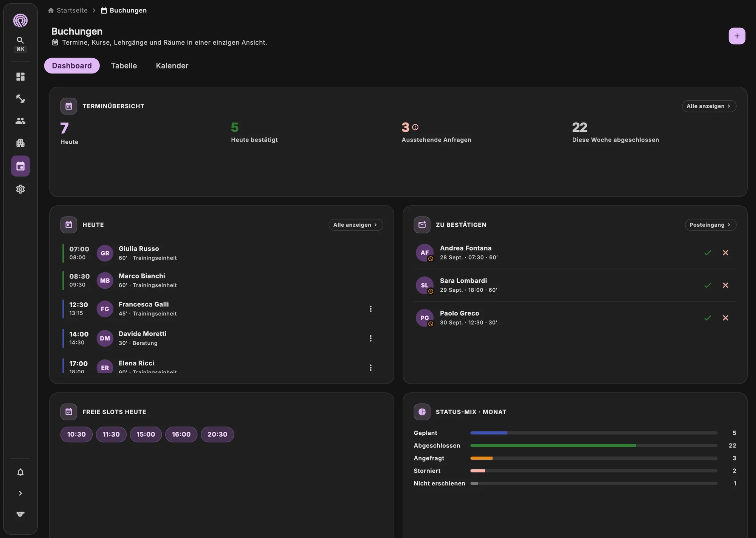This screenshot has height=538, width=756.
Task: Confirm Andrea Fontana's request with checkmark
Action: coord(708,253)
